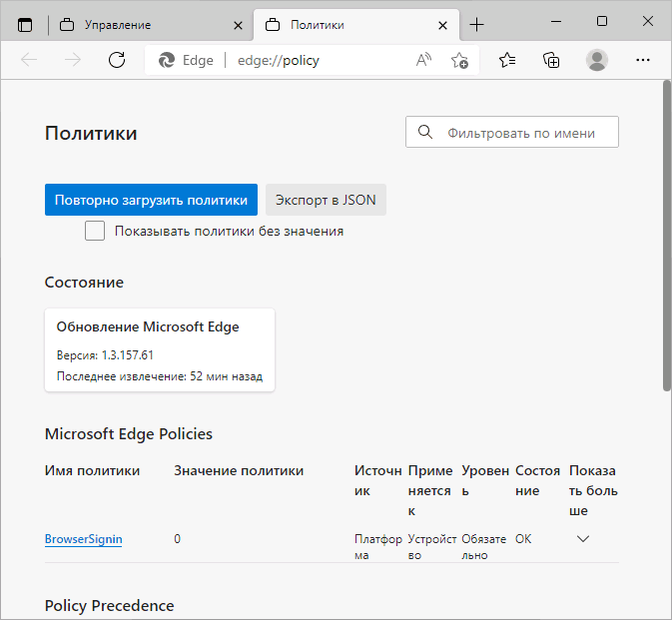Open the BrowserSignin policy link
The image size is (672, 620).
84,539
